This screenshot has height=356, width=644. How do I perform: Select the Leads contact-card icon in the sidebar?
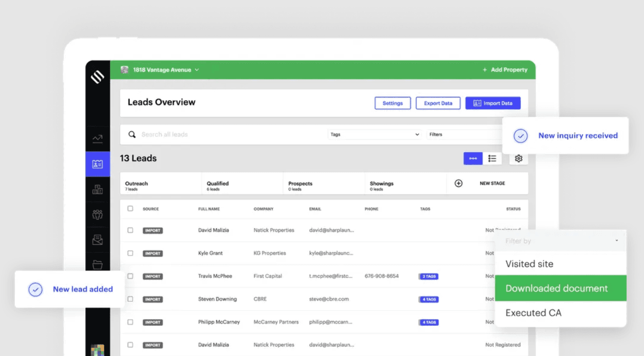tap(98, 163)
